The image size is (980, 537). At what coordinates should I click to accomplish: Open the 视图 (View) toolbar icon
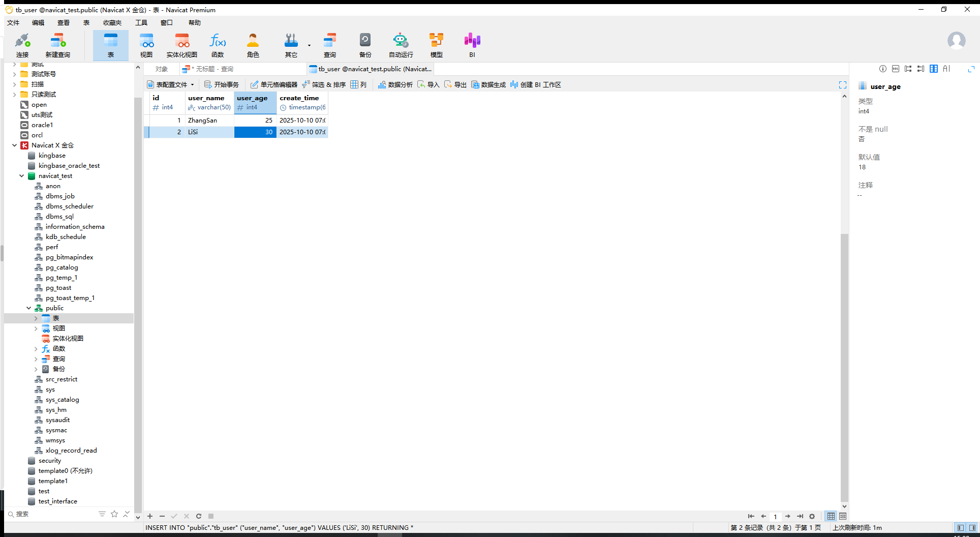pyautogui.click(x=146, y=45)
